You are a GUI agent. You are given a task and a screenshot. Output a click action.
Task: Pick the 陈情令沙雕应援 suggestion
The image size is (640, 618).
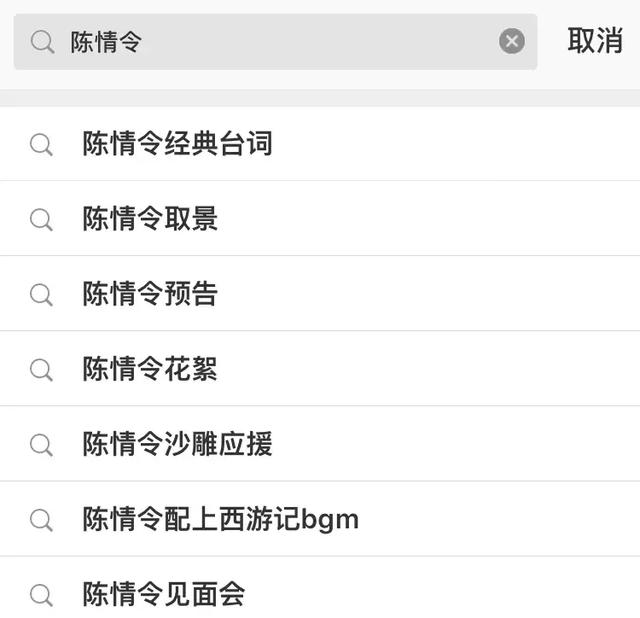tap(177, 444)
